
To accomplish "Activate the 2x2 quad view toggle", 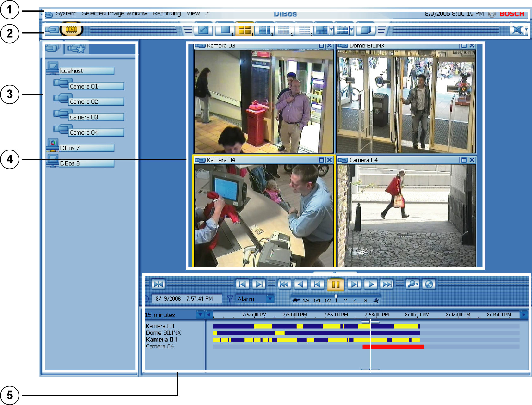I will coord(245,30).
